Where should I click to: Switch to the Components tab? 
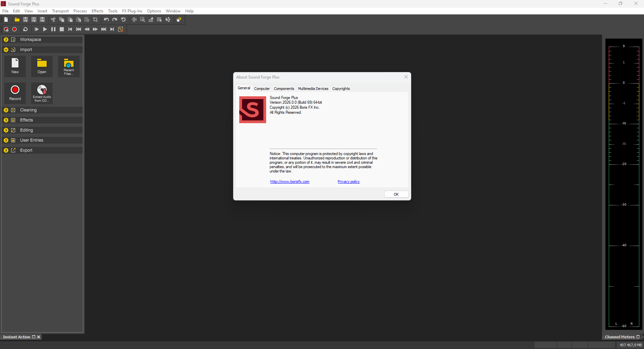click(284, 89)
